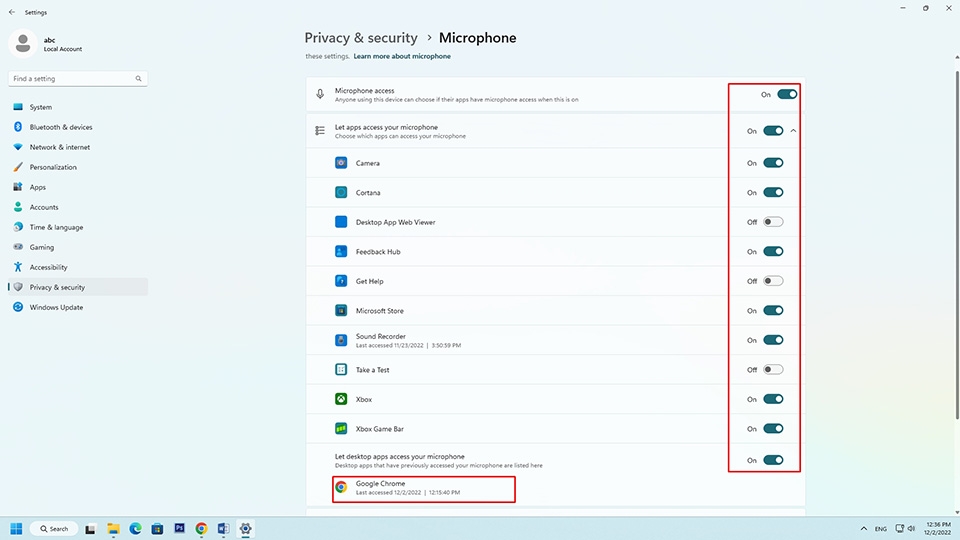Click the back arrow in Settings
Image resolution: width=960 pixels, height=540 pixels.
pyautogui.click(x=12, y=12)
